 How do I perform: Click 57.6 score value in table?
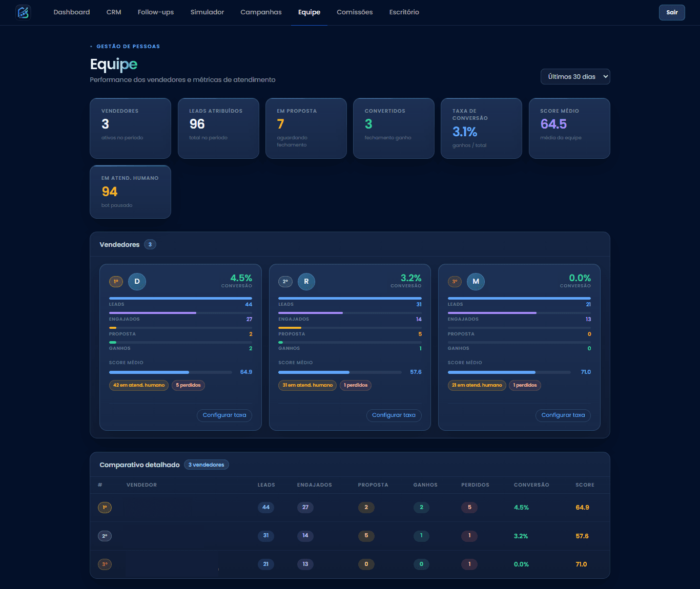pyautogui.click(x=582, y=536)
